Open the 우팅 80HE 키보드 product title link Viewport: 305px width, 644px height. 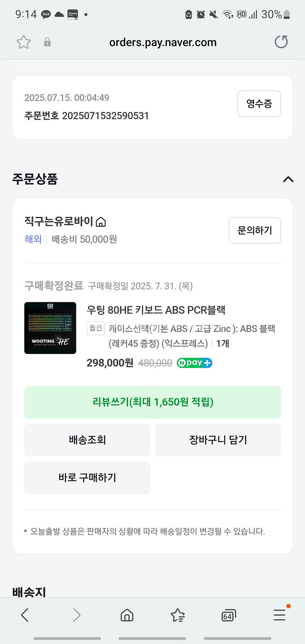pyautogui.click(x=156, y=310)
